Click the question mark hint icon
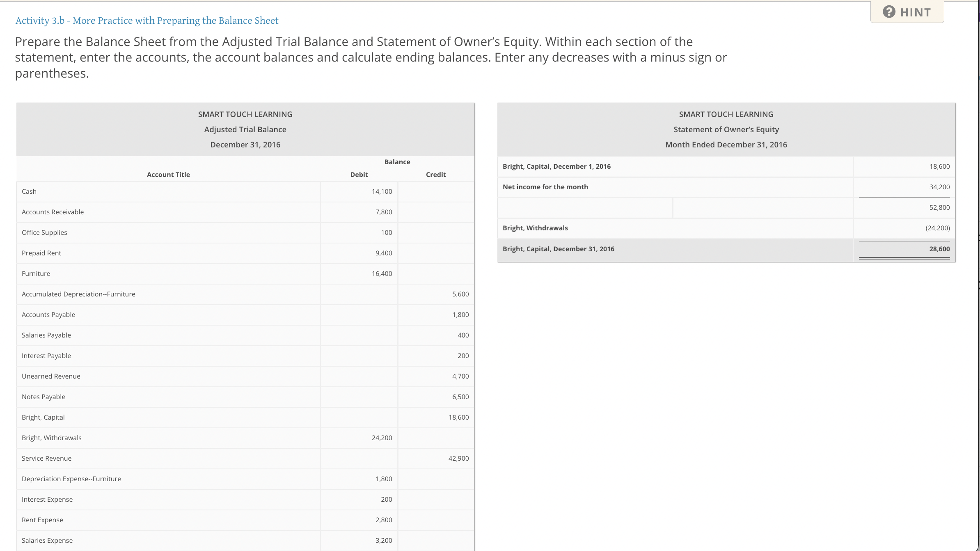Viewport: 980px width, 551px height. pyautogui.click(x=889, y=12)
